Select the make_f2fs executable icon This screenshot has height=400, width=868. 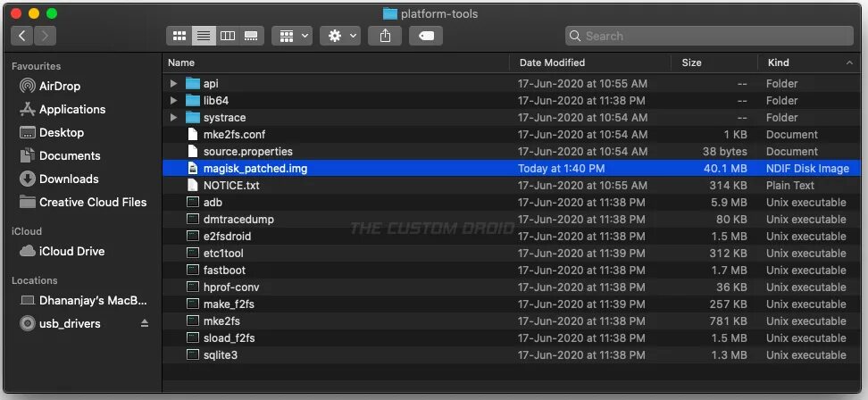click(x=192, y=304)
